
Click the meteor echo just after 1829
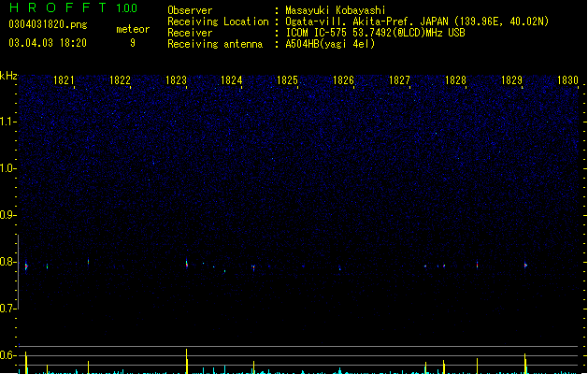click(525, 265)
